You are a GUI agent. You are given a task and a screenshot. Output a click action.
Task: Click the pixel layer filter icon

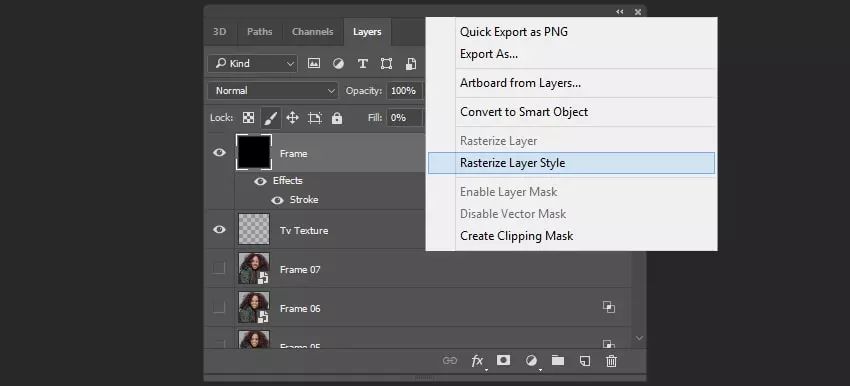314,63
